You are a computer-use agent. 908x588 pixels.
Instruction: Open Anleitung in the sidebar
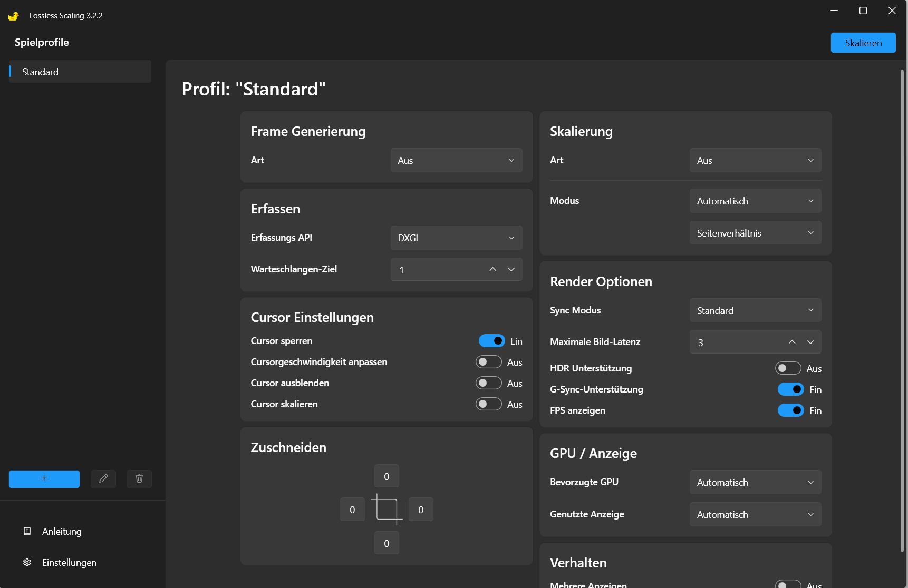tap(62, 532)
